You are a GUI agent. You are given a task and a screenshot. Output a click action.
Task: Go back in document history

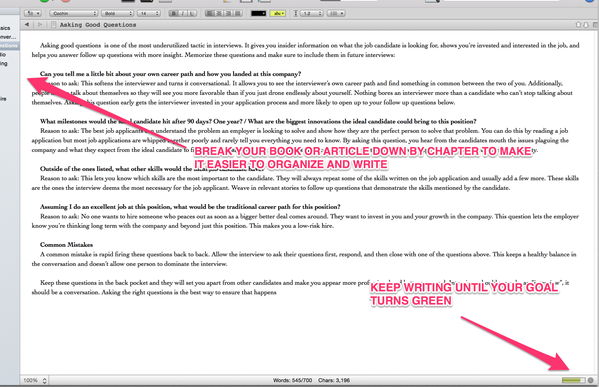[27, 24]
